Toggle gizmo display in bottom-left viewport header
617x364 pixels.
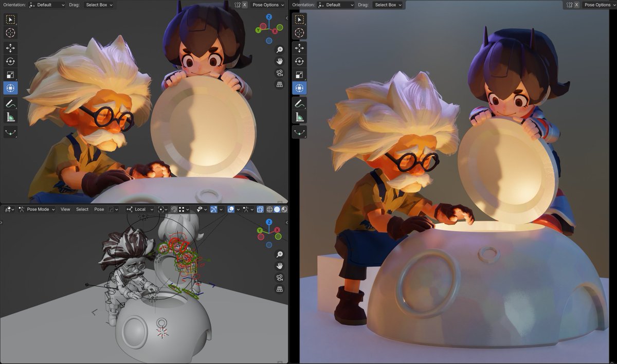pos(214,209)
